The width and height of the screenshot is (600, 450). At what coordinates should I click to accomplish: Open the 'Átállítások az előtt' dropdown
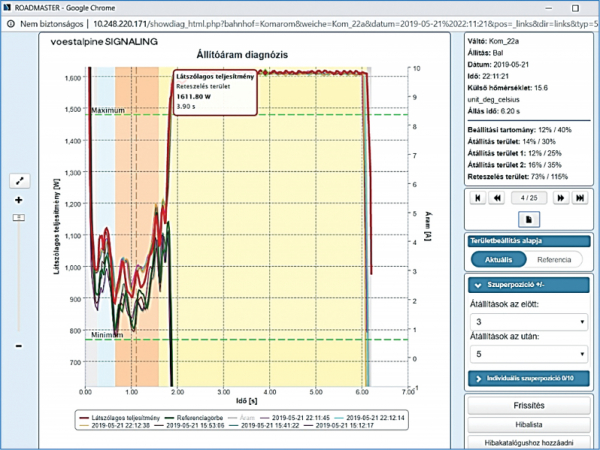[528, 322]
